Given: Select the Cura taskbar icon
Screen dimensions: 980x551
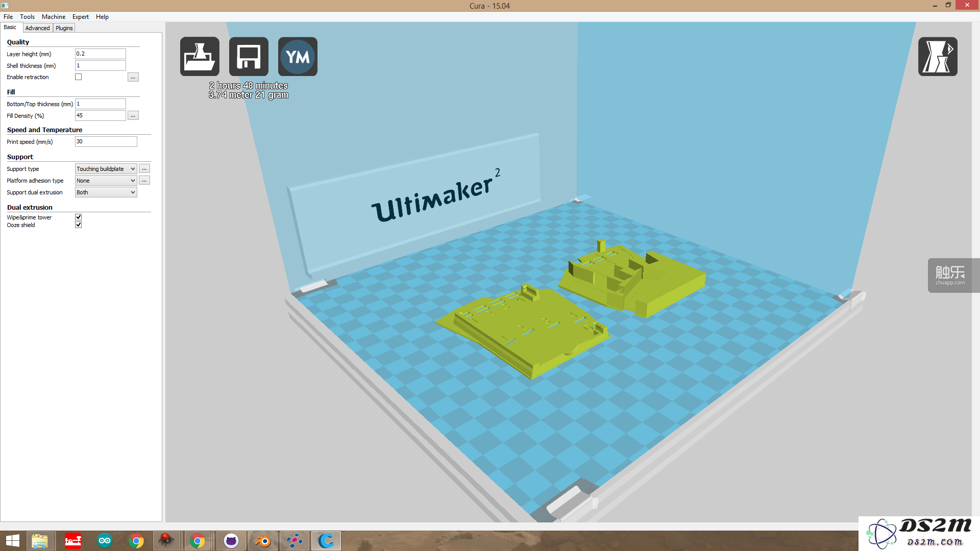Looking at the screenshot, I should [x=326, y=541].
